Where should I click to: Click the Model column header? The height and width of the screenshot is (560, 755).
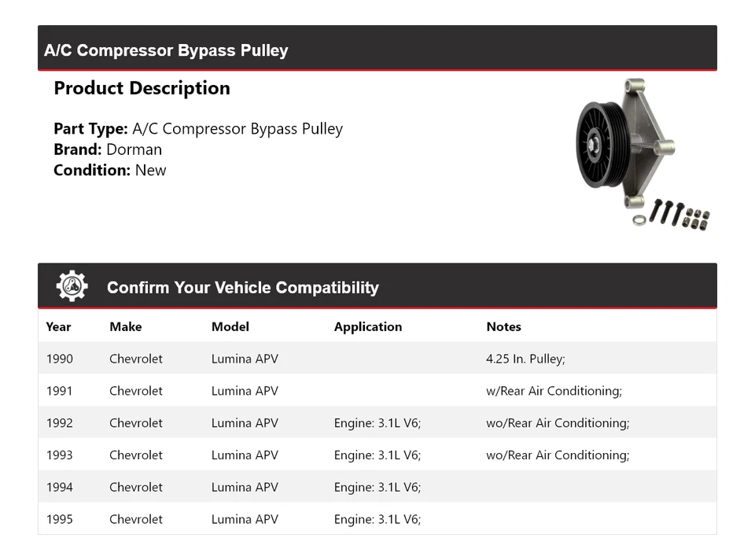[x=230, y=326]
